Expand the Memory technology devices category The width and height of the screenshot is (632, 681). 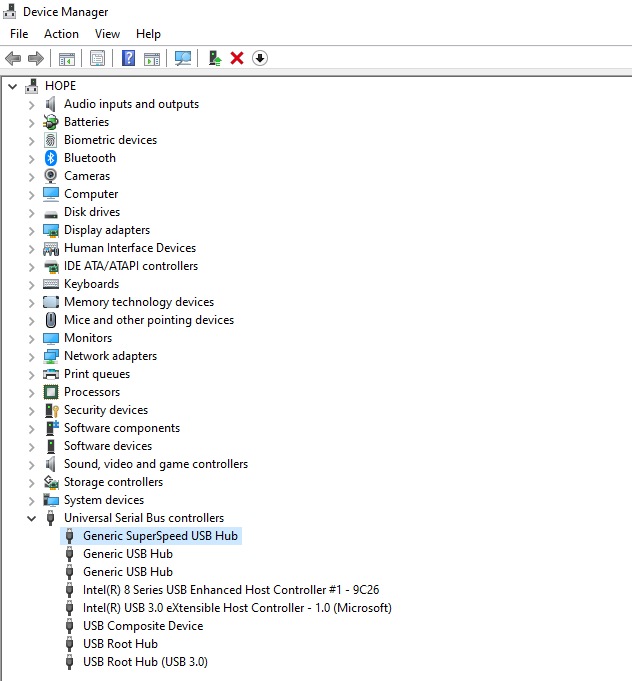pyautogui.click(x=31, y=303)
